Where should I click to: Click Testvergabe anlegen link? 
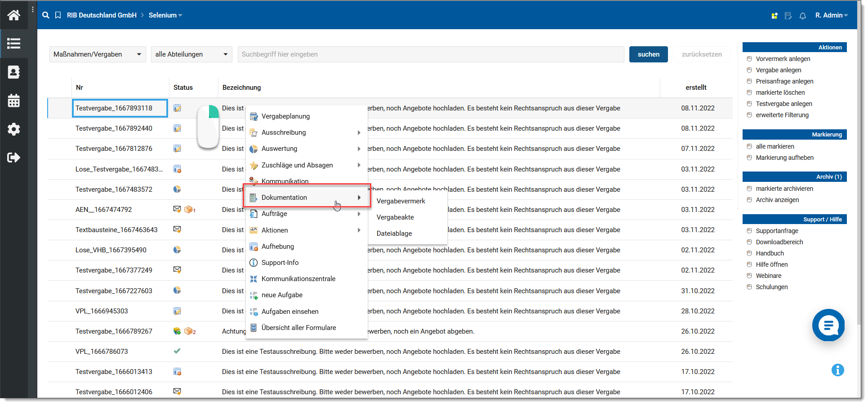point(784,104)
